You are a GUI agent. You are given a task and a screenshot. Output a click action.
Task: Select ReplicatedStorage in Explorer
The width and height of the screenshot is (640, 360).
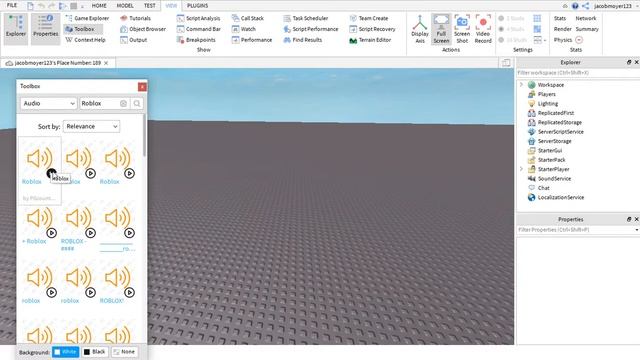click(559, 122)
